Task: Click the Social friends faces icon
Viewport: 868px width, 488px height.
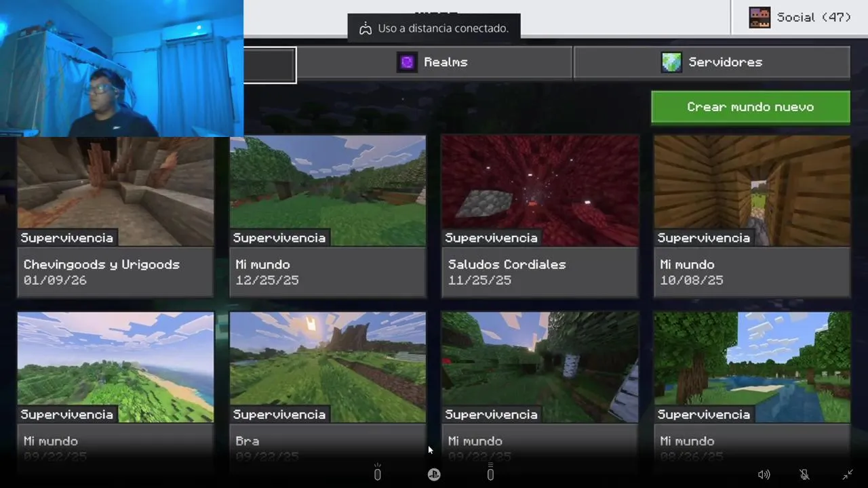Action: [x=759, y=18]
